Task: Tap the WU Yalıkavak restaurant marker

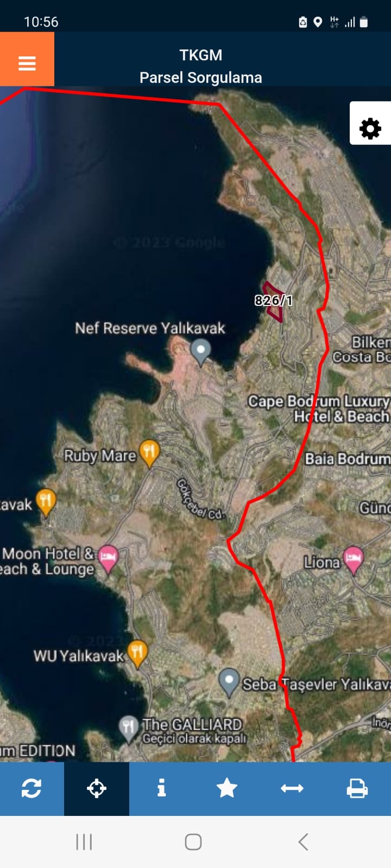Action: pos(137,653)
